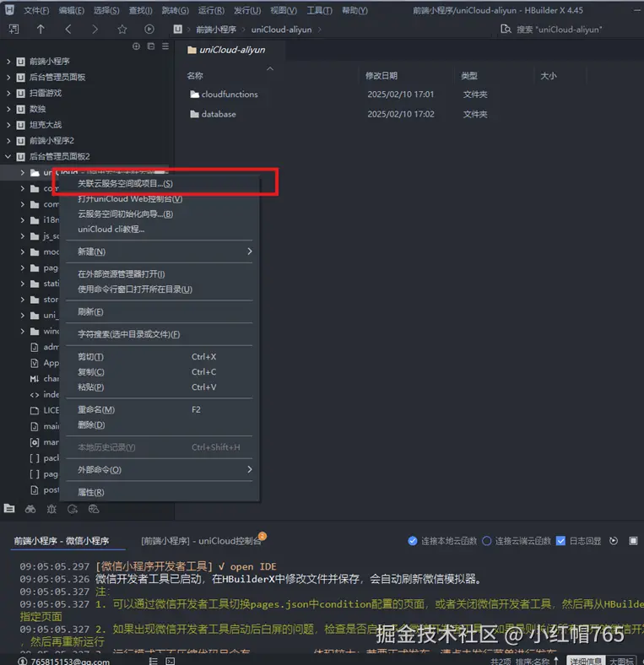Viewport: 644px width, 665px height.
Task: Sort file list by 名称 column
Action: click(195, 75)
